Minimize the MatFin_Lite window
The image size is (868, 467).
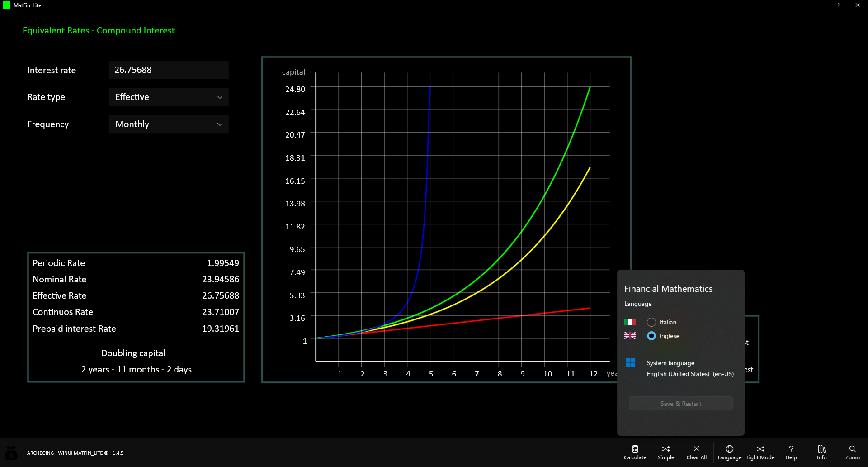(x=816, y=5)
